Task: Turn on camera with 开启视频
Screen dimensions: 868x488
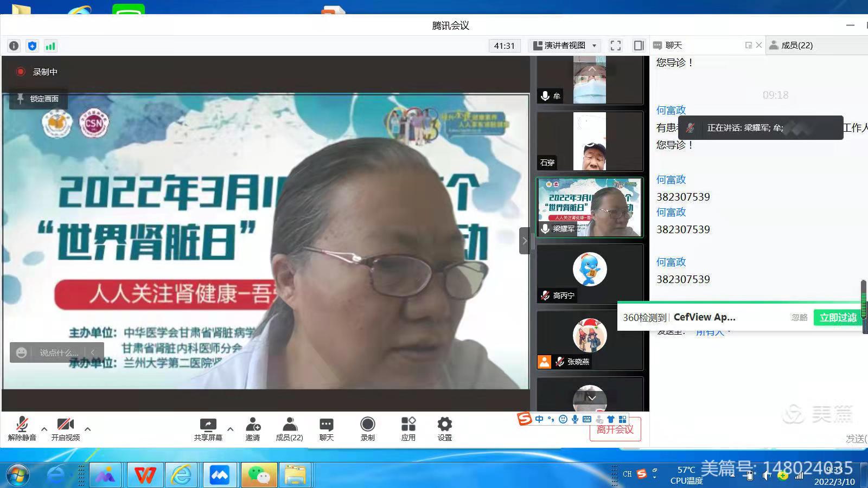Action: [x=65, y=428]
